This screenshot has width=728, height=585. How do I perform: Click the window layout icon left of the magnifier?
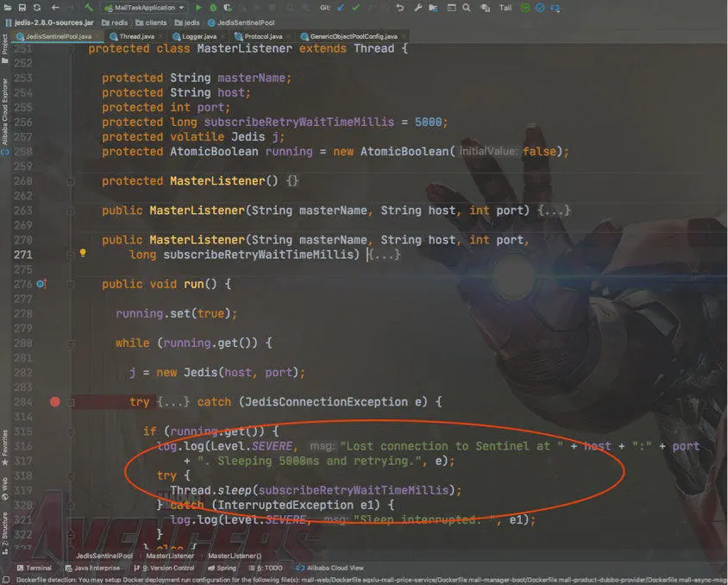click(x=451, y=8)
